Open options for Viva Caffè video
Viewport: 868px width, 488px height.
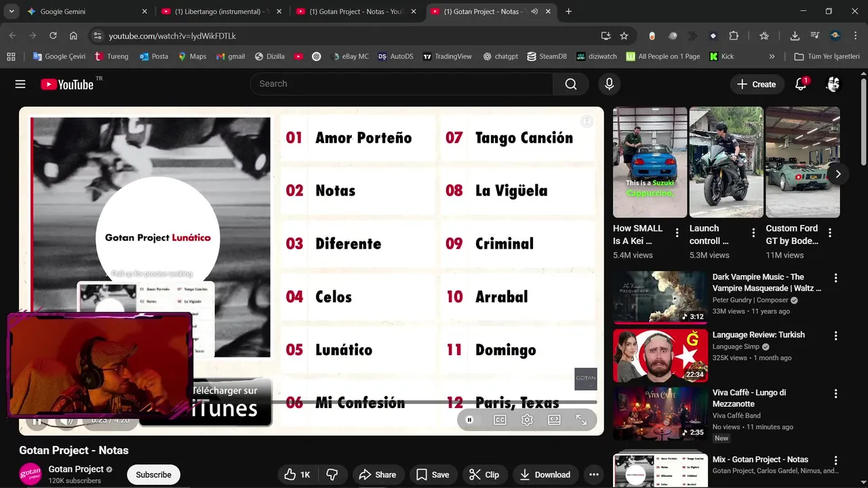tap(835, 393)
